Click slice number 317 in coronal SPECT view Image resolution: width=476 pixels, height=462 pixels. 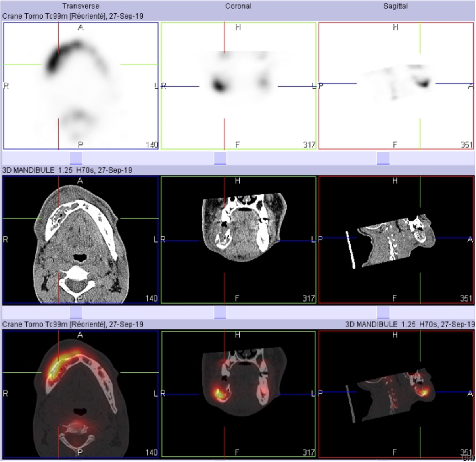click(309, 145)
